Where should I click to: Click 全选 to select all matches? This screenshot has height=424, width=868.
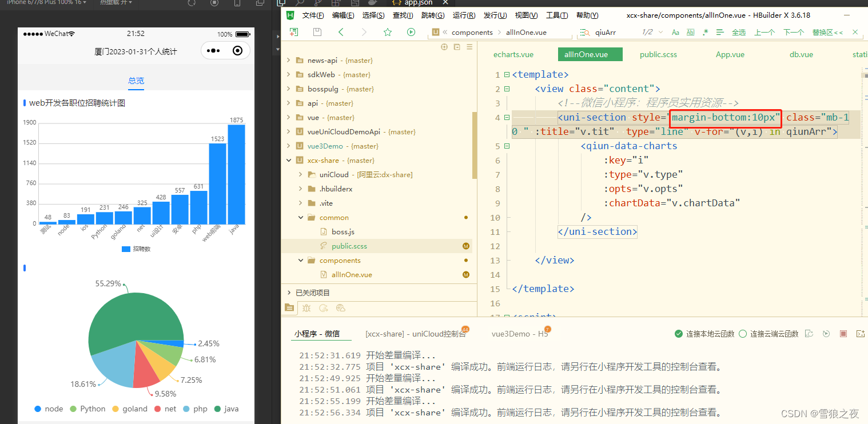pos(738,33)
